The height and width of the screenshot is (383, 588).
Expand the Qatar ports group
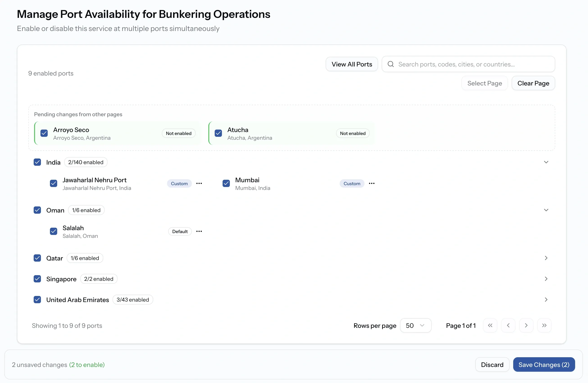tap(546, 258)
